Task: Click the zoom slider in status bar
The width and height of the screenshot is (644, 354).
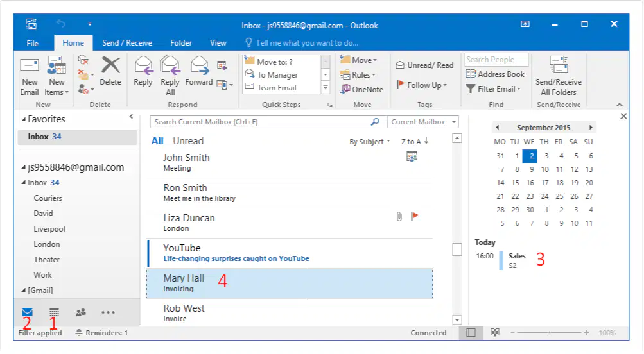Action: coord(550,333)
